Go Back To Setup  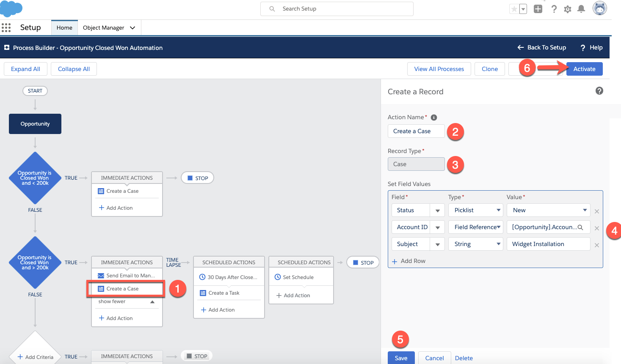click(542, 47)
